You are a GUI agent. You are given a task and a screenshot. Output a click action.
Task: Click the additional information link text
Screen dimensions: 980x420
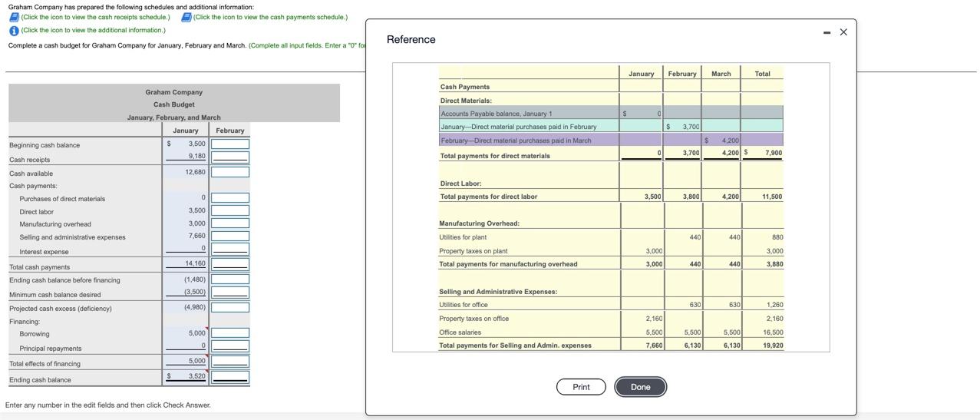pos(93,31)
